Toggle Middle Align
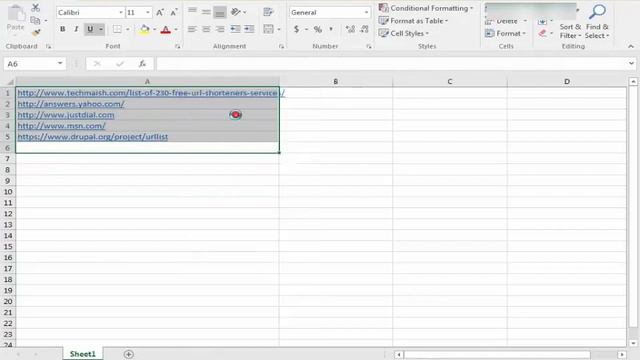640x360 pixels. (x=206, y=12)
